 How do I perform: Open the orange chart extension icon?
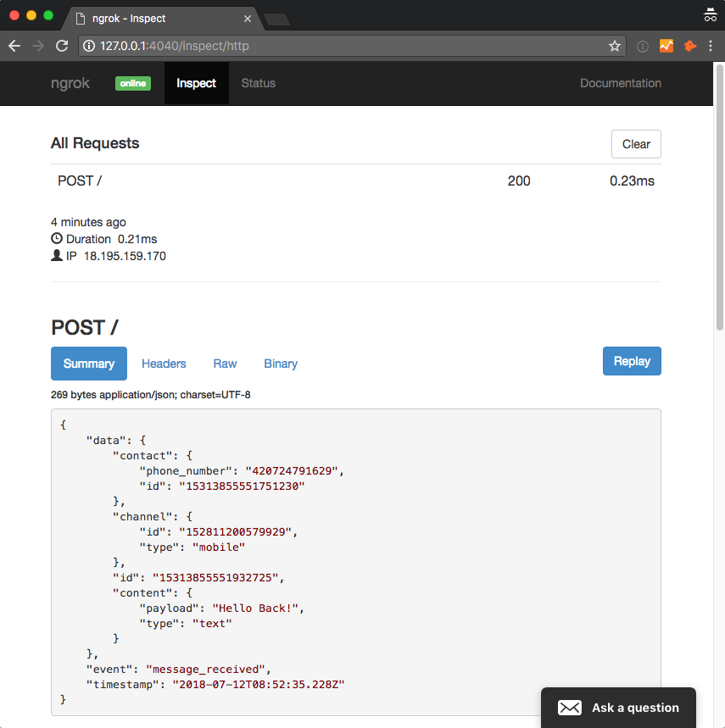pyautogui.click(x=666, y=46)
